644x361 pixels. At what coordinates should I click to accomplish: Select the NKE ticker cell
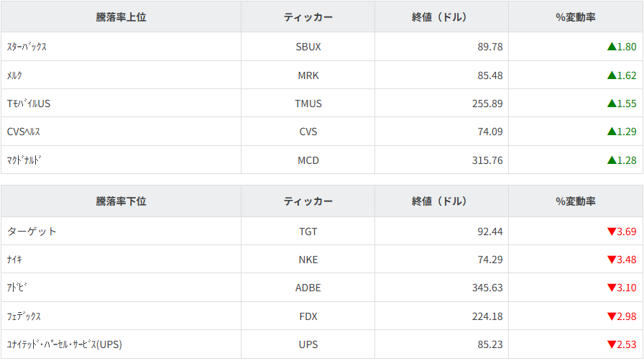[308, 260]
